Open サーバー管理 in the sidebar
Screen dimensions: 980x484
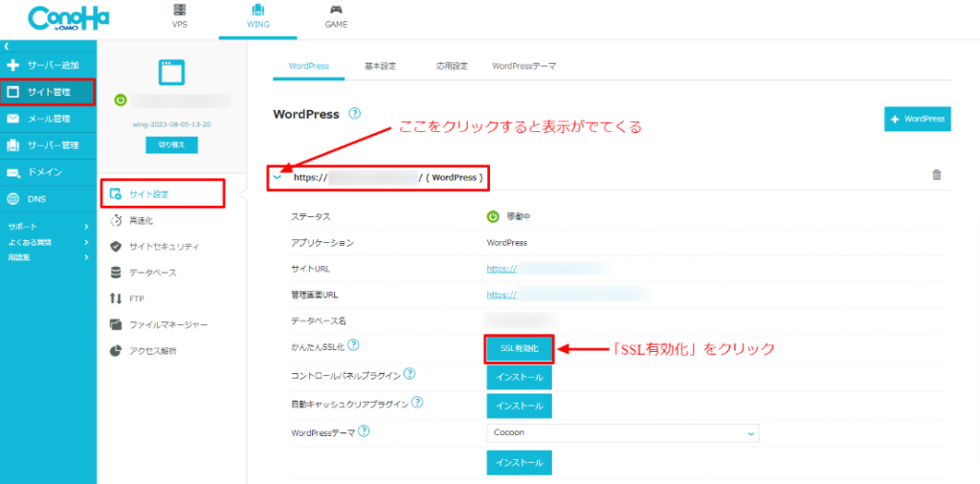pos(48,145)
